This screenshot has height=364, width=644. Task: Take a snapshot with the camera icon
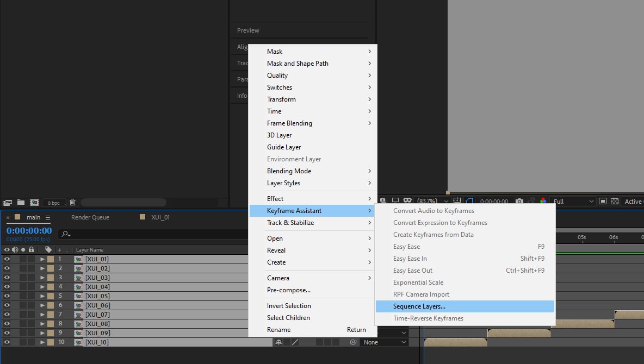tap(519, 201)
